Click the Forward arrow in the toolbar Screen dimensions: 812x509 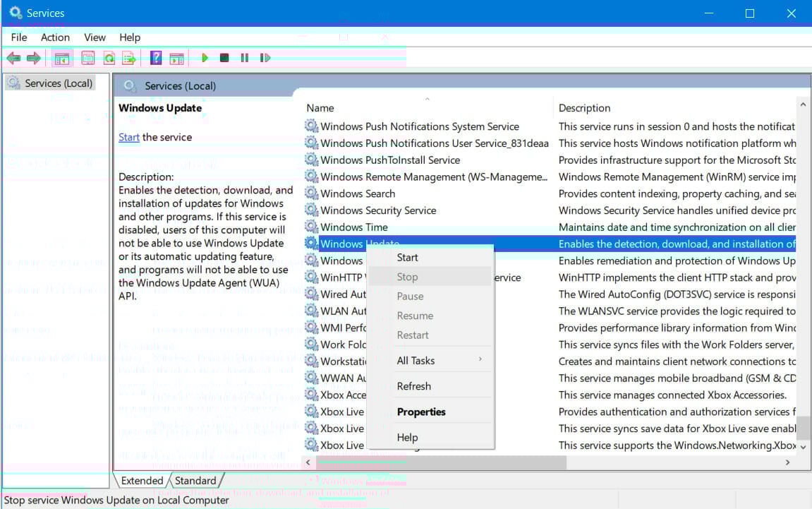[34, 58]
